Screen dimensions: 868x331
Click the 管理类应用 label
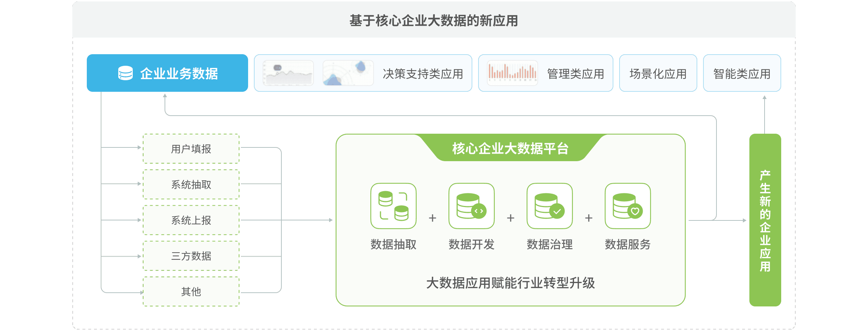pos(575,74)
